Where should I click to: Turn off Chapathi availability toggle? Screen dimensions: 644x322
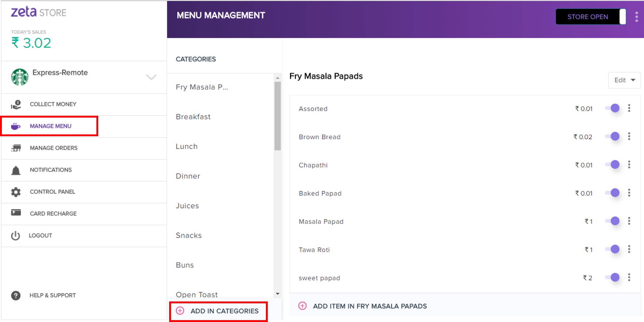coord(612,165)
